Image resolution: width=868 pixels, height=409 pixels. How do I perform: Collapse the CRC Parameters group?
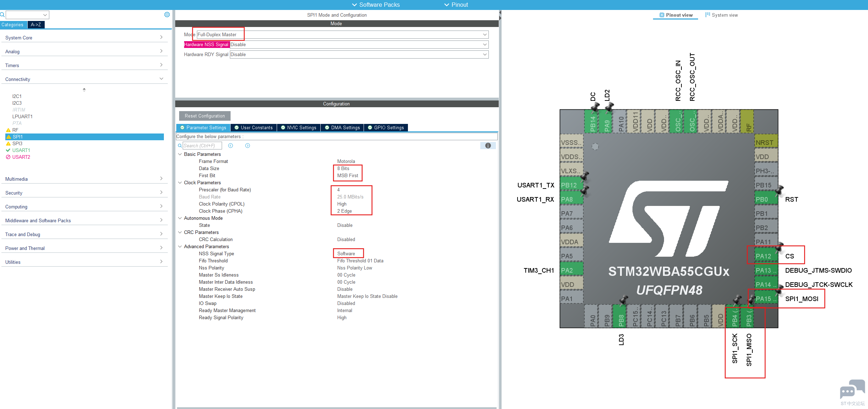(x=180, y=232)
